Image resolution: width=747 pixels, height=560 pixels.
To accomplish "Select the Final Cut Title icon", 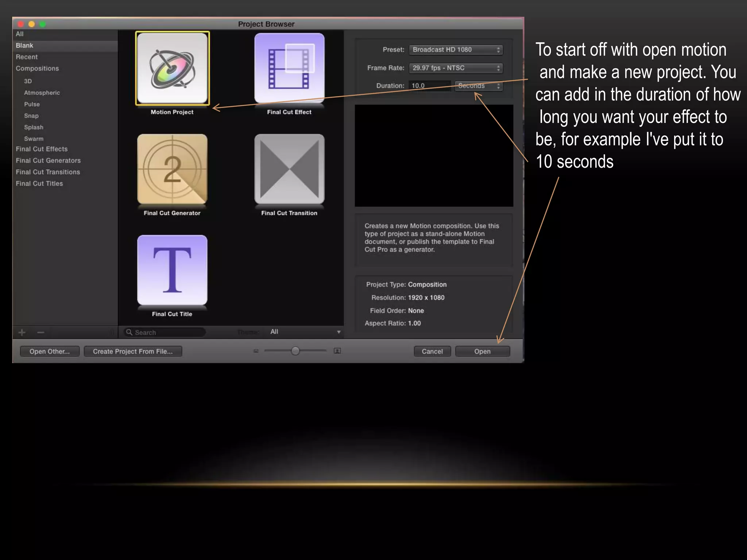I will 172,270.
